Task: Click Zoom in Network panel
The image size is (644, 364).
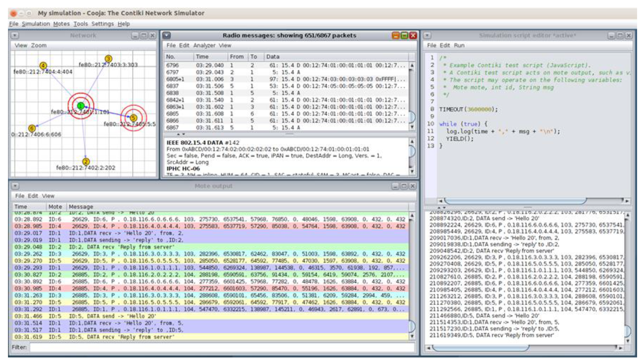Action: [x=39, y=45]
